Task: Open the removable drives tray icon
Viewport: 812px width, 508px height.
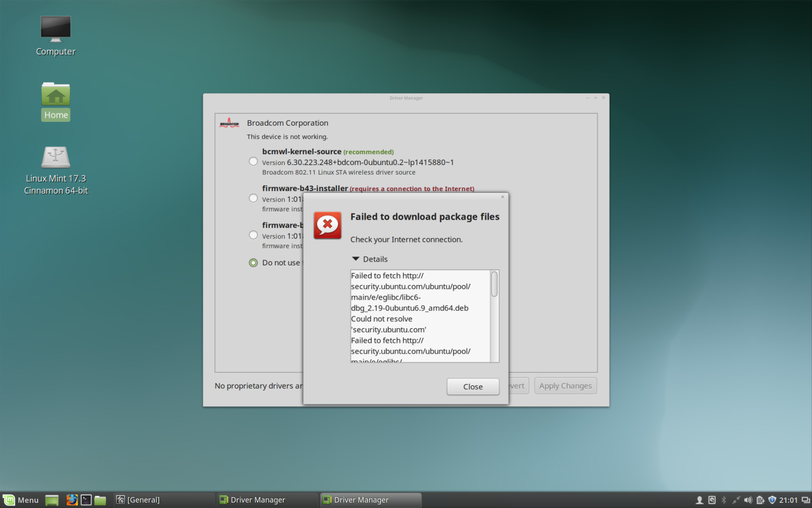Action: (712, 500)
